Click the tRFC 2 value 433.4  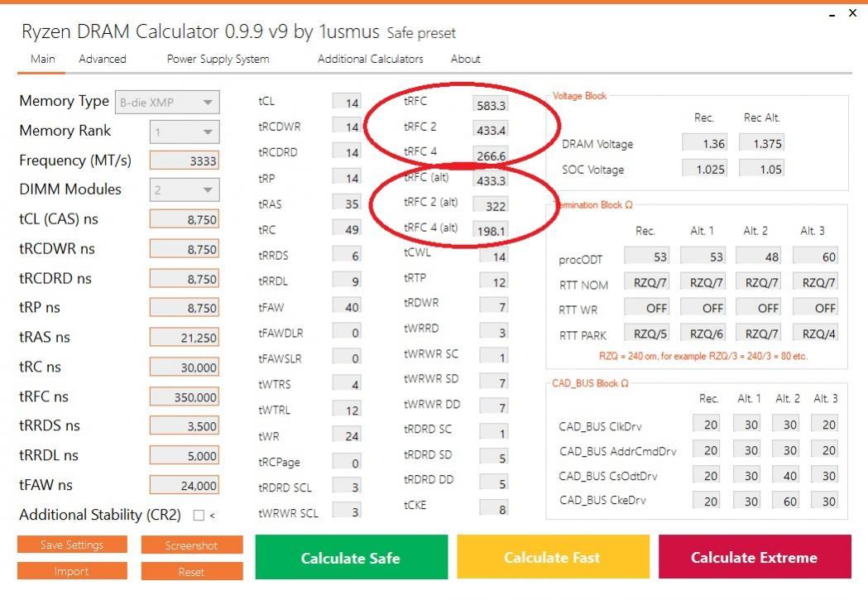coord(491,130)
